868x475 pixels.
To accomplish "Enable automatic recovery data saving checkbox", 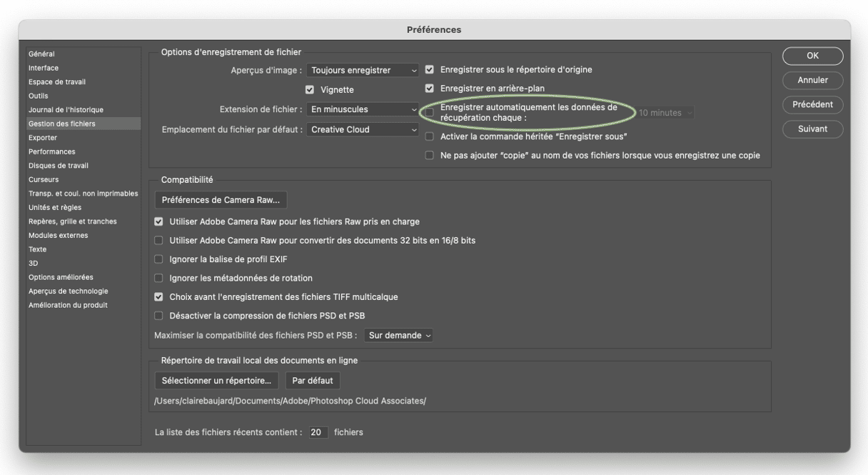I will point(430,112).
